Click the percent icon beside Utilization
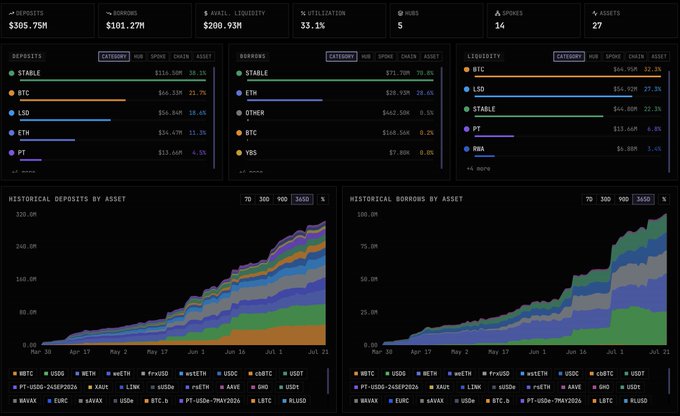 pos(303,13)
